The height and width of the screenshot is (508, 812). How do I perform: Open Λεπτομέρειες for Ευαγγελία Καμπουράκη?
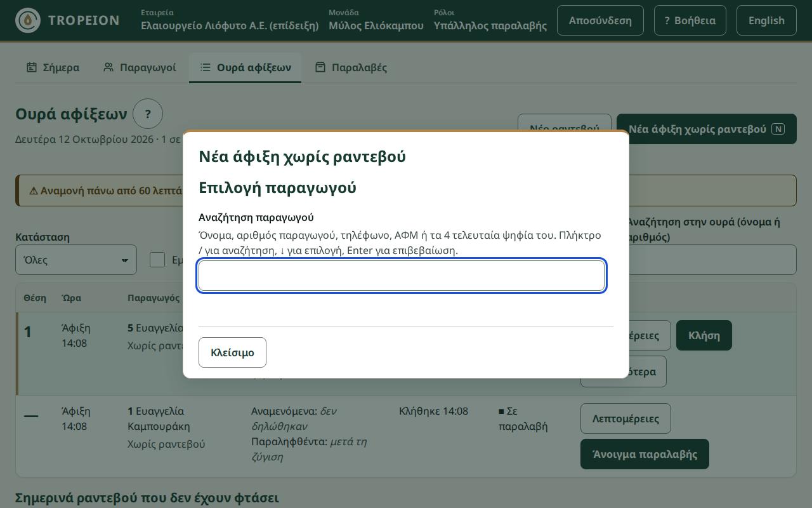tap(625, 418)
